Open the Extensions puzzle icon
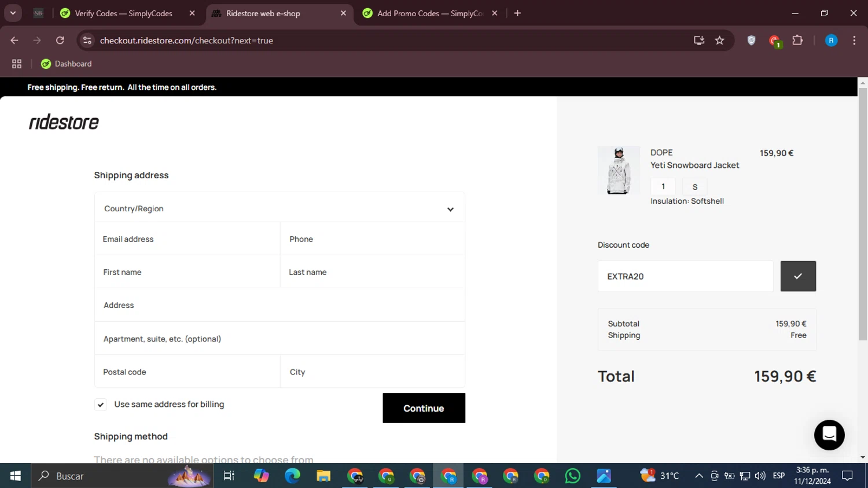 click(797, 41)
